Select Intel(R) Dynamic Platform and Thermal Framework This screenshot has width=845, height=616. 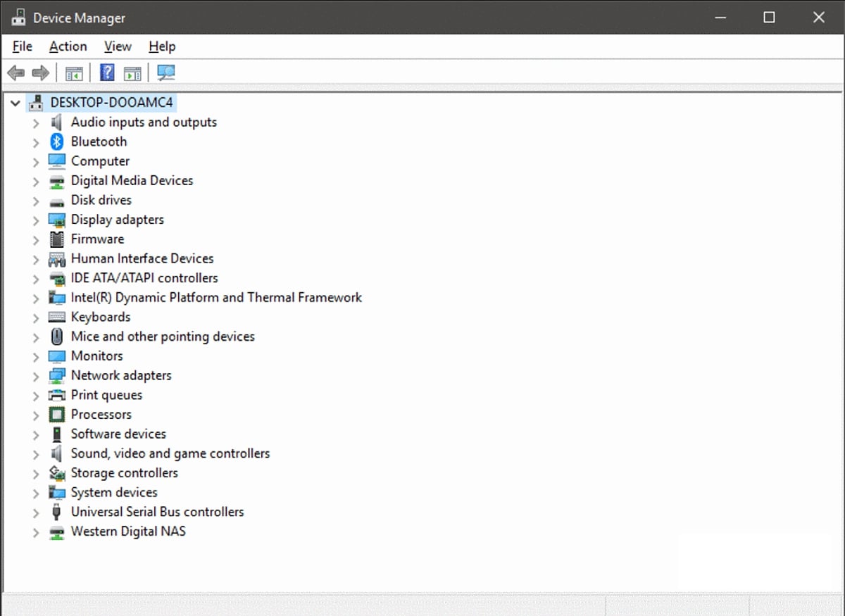coord(216,298)
